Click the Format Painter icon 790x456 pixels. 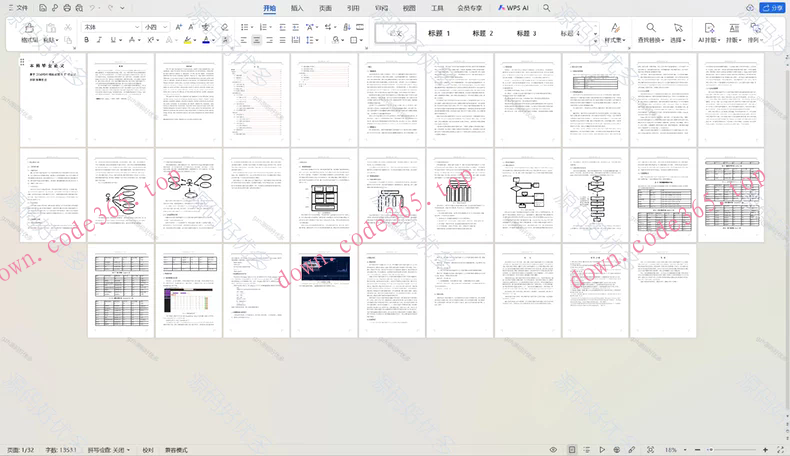coord(28,29)
